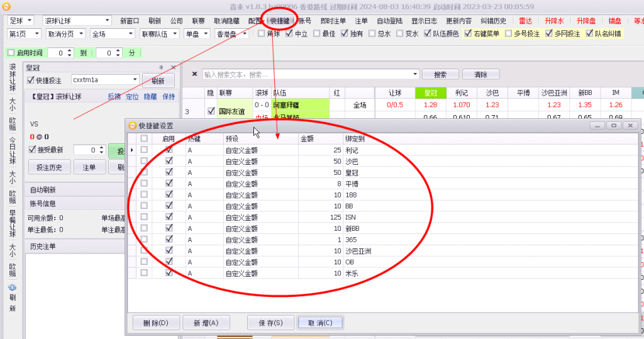
Task: Click the X icon beside search box
Action: 194,74
